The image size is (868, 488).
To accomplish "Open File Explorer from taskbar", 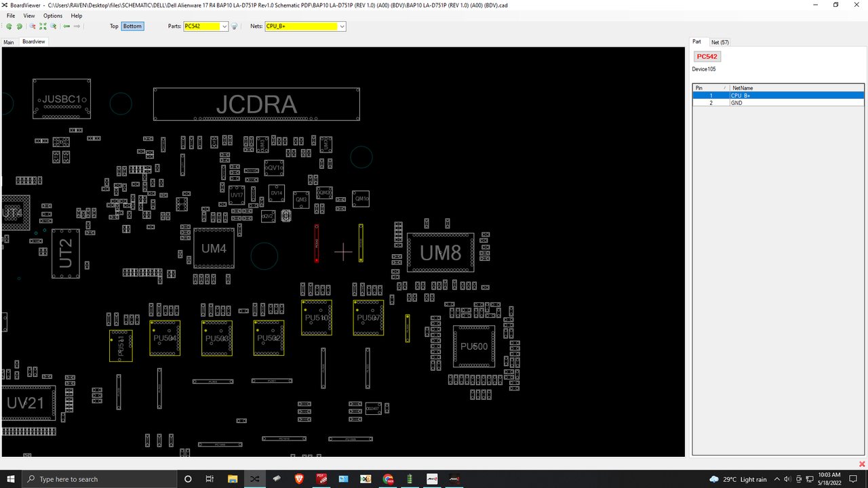I will pos(232,479).
